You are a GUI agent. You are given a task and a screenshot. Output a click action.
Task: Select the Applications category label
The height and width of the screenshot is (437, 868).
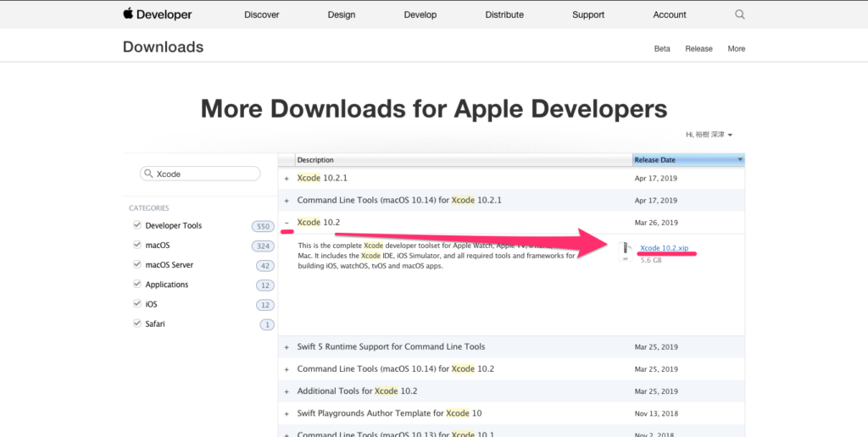pos(167,285)
